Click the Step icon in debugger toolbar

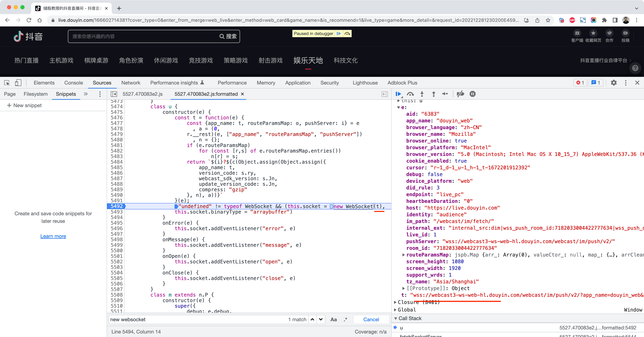pos(445,94)
